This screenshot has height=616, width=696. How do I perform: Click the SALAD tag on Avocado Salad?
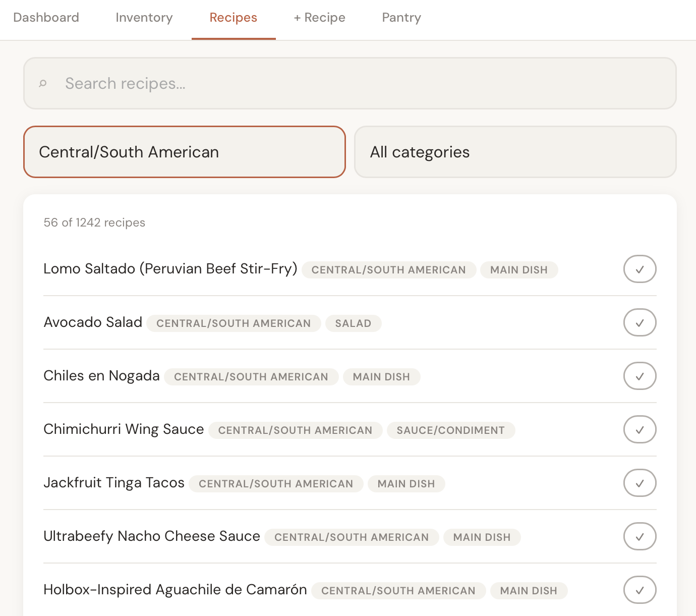pos(353,323)
